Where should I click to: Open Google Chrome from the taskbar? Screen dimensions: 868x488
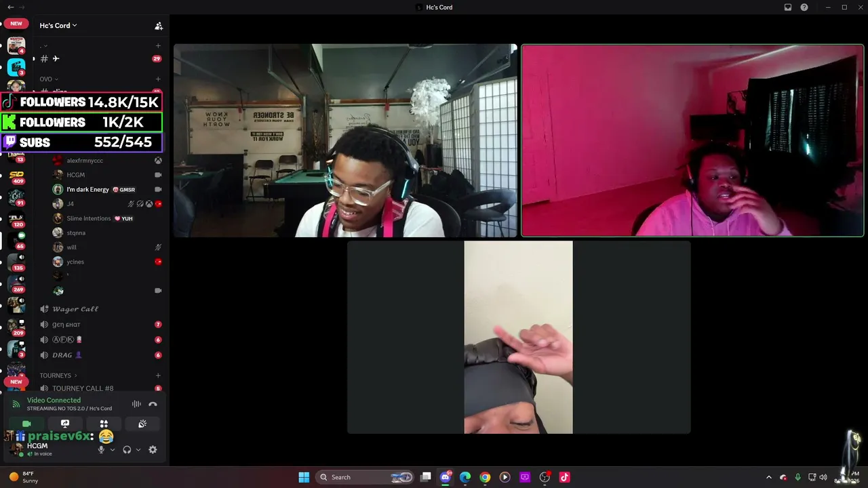click(x=485, y=477)
